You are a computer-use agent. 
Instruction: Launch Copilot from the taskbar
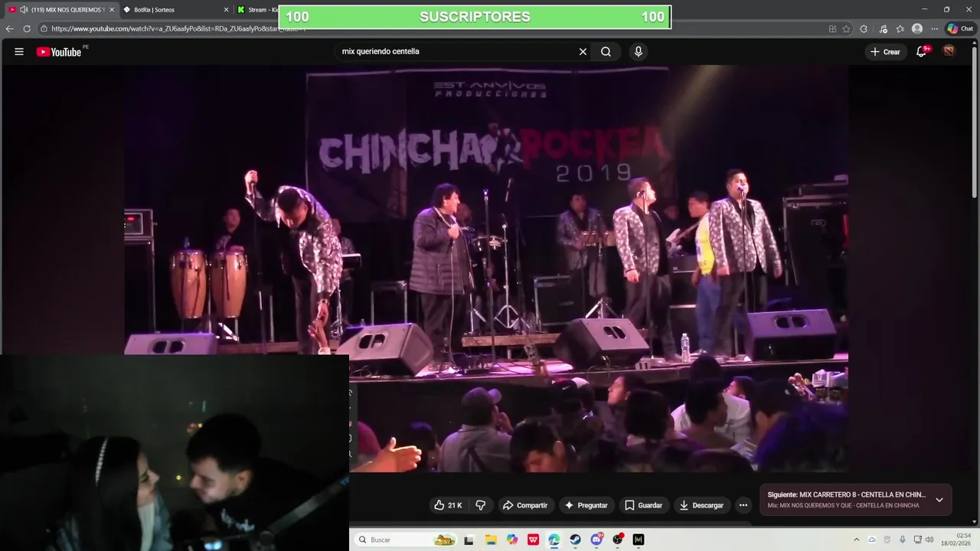pyautogui.click(x=512, y=540)
